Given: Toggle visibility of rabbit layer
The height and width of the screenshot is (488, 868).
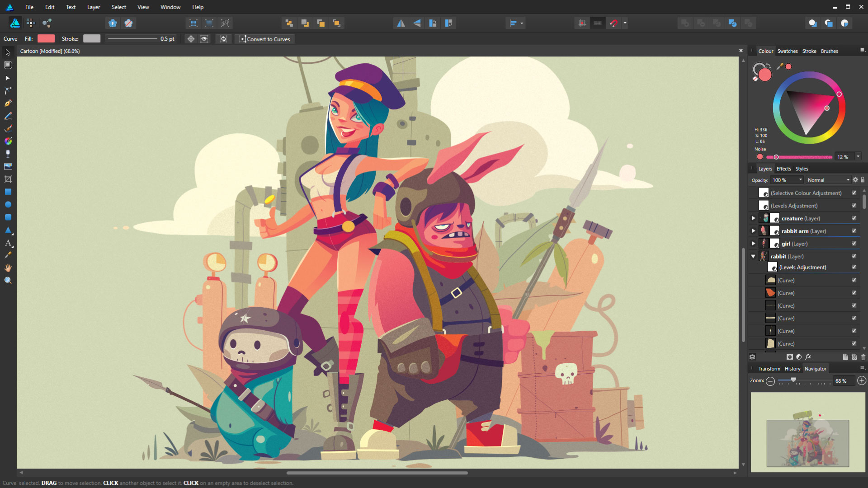Looking at the screenshot, I should (855, 256).
